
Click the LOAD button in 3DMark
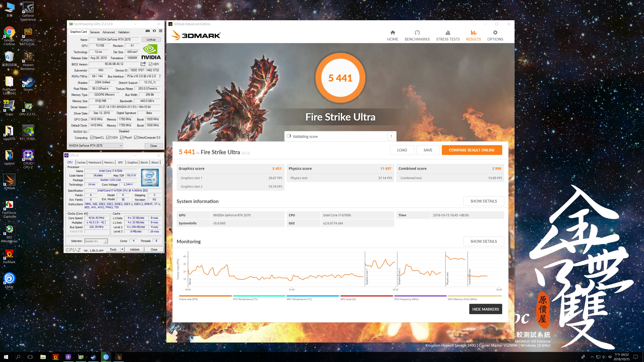[402, 150]
